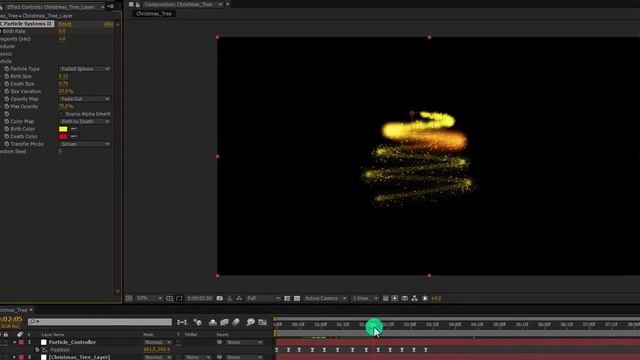
Task: Click the comp mini-flowchart icon
Action: [182, 322]
